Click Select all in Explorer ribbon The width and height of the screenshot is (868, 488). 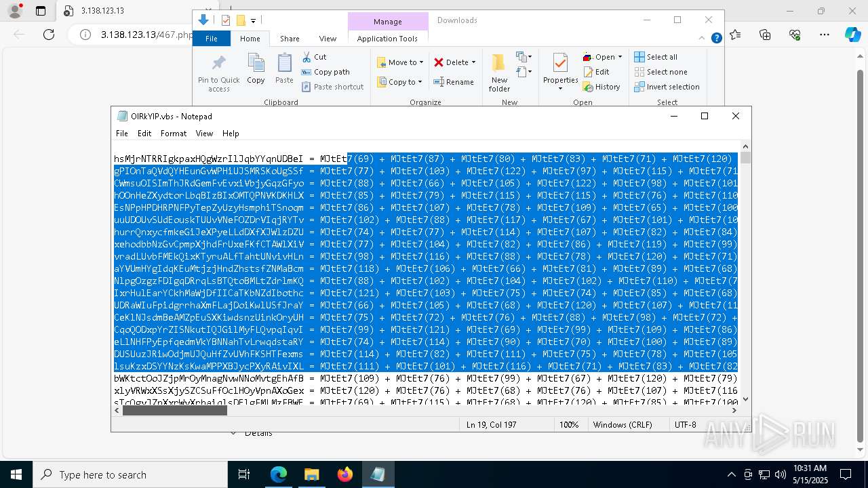tap(656, 57)
